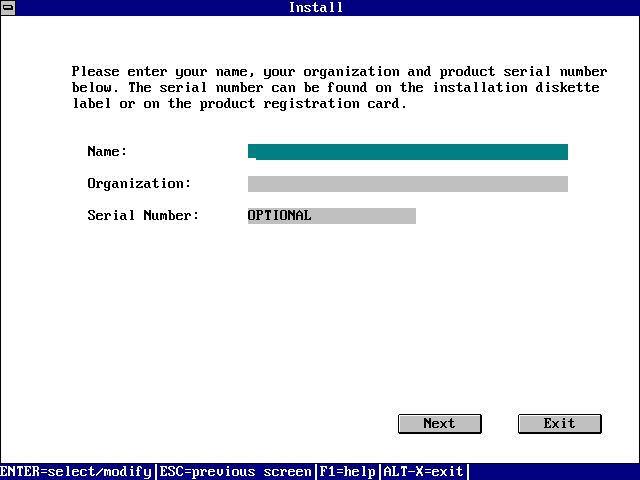Click the "Name:" label
The height and width of the screenshot is (480, 640).
107,152
